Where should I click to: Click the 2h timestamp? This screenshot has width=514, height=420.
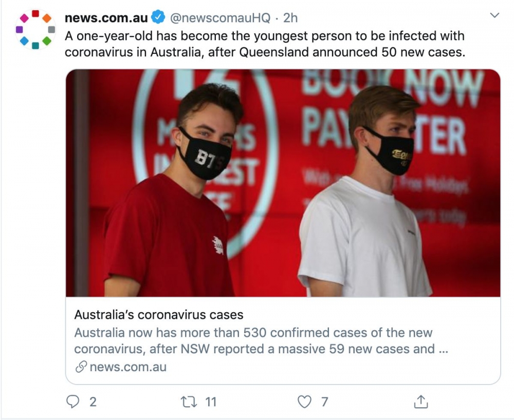(290, 18)
